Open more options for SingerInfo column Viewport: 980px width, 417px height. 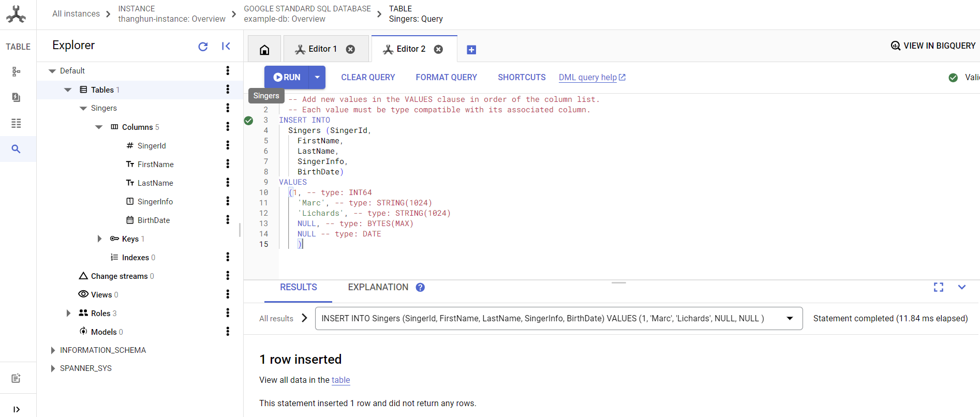[x=228, y=201]
